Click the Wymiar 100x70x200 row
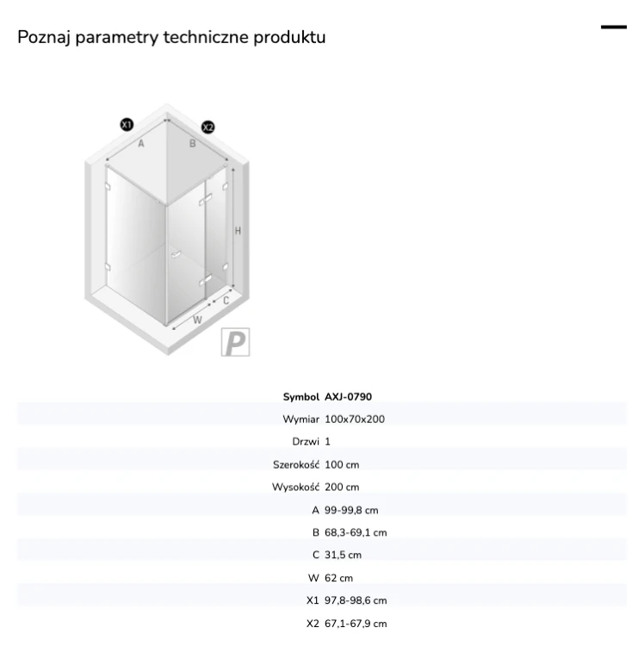Screen dimensions: 644x646 [322, 419]
